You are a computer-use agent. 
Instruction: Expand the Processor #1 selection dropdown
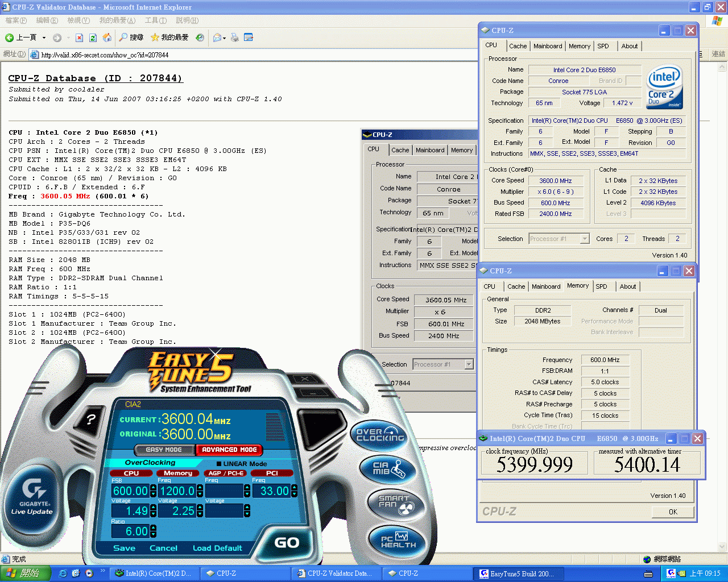(x=585, y=239)
